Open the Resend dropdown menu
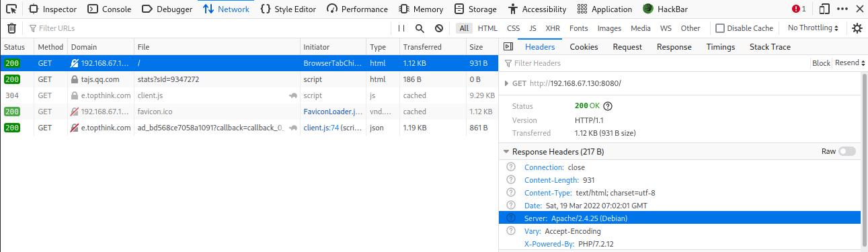Viewport: 868px width, 252px height. tap(849, 62)
